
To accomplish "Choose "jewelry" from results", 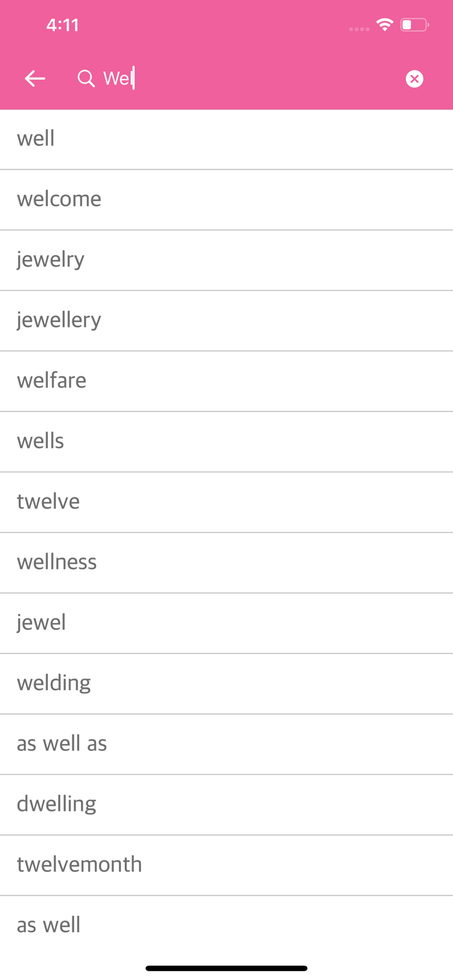I will (226, 260).
